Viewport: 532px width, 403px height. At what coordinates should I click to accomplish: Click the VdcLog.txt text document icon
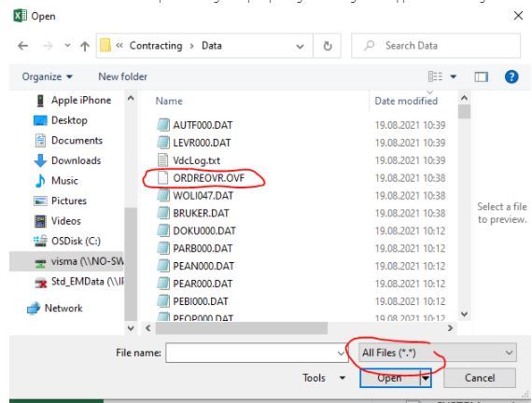coord(163,160)
